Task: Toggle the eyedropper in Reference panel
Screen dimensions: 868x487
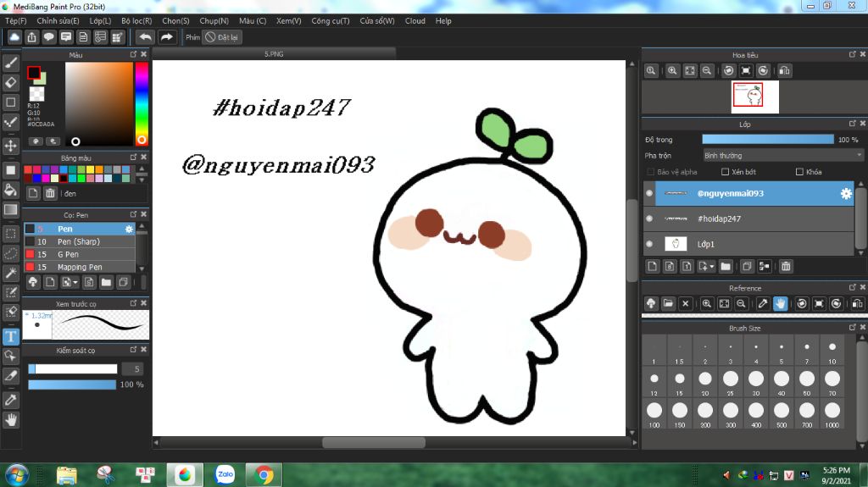Action: click(762, 303)
